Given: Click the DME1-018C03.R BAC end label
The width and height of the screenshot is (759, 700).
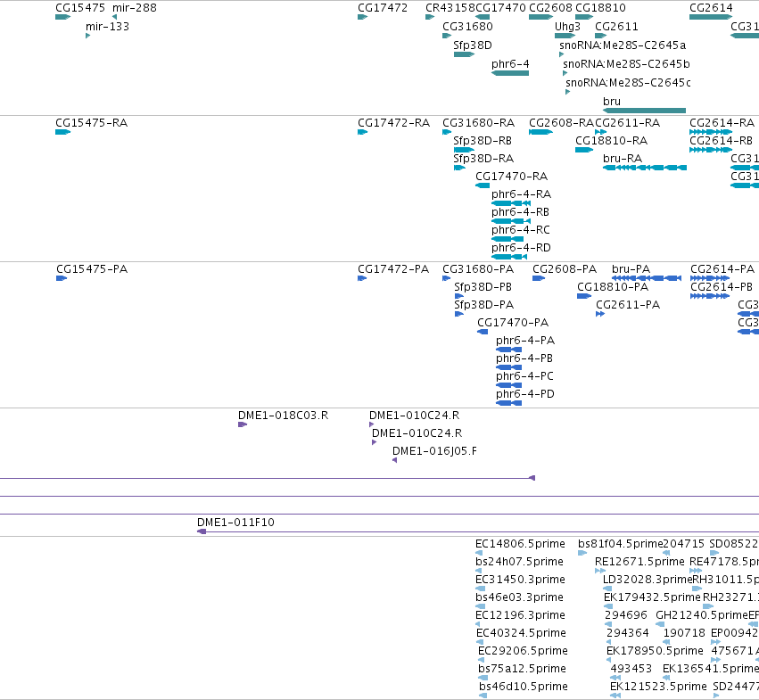Looking at the screenshot, I should click(283, 416).
